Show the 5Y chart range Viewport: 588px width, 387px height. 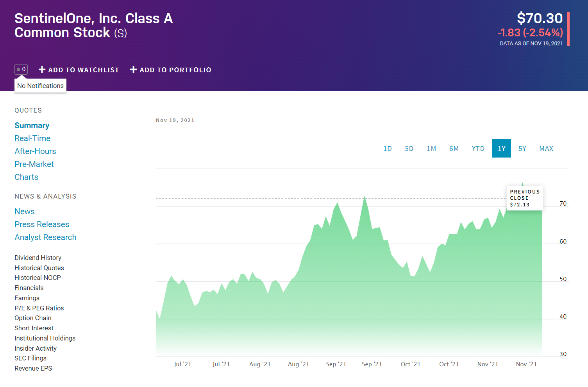pyautogui.click(x=522, y=149)
